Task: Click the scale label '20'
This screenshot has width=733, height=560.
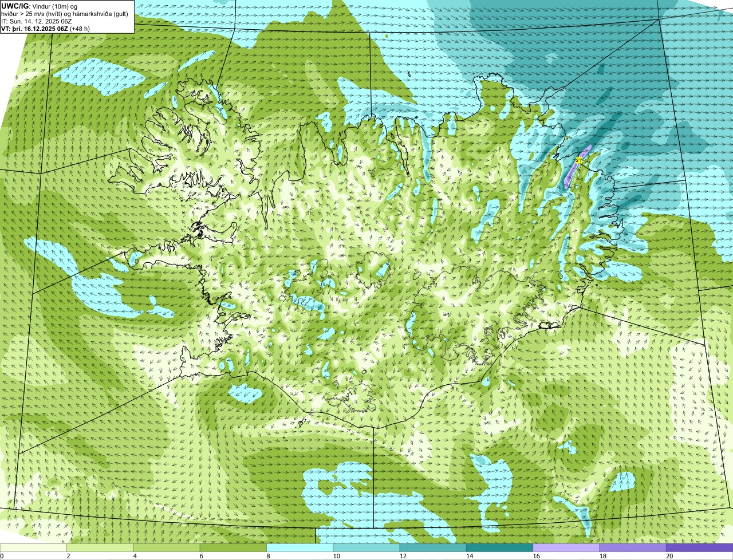Action: coord(669,556)
